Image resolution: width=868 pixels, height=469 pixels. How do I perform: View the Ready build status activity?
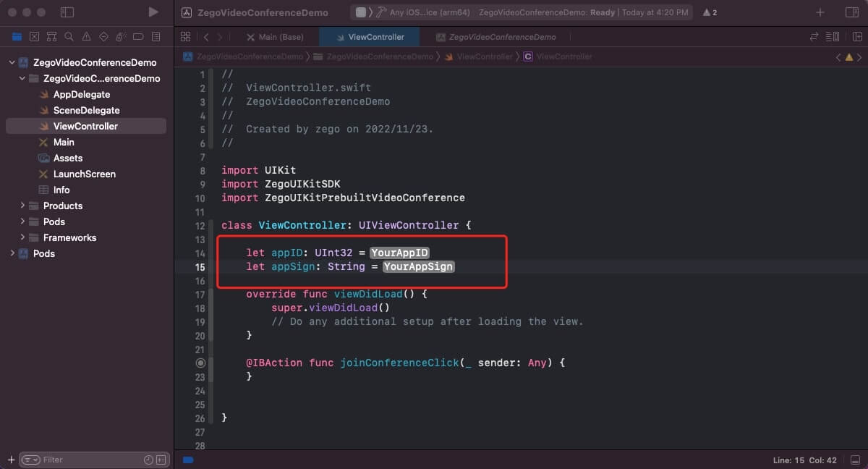pyautogui.click(x=583, y=12)
